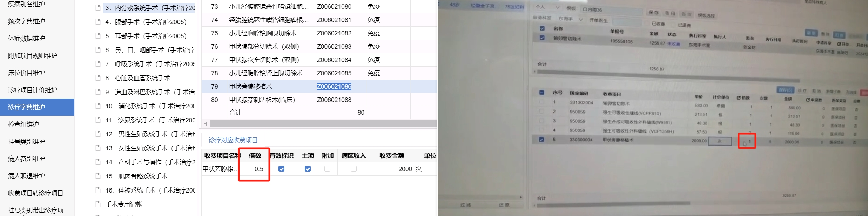This screenshot has width=868, height=216.
Task: Click the page icon beside 产科手术与操作
Action: coord(98,162)
